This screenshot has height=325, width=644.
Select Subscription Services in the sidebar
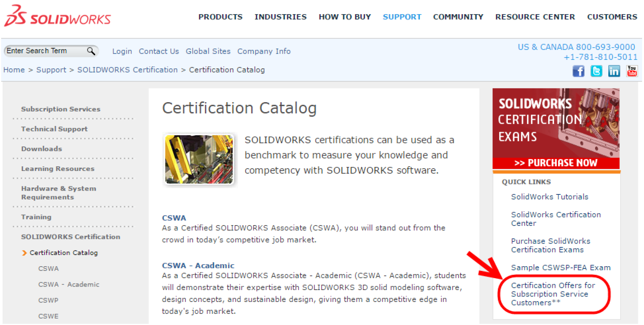coord(61,109)
